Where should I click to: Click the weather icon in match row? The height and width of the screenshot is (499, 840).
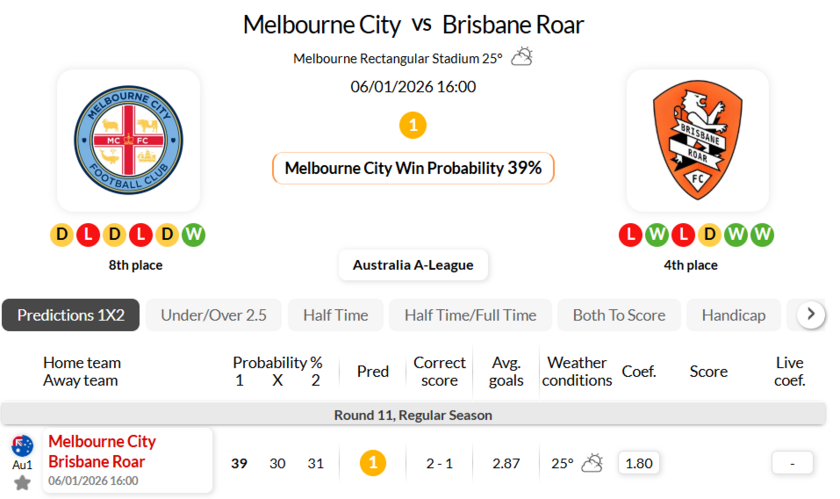click(592, 463)
